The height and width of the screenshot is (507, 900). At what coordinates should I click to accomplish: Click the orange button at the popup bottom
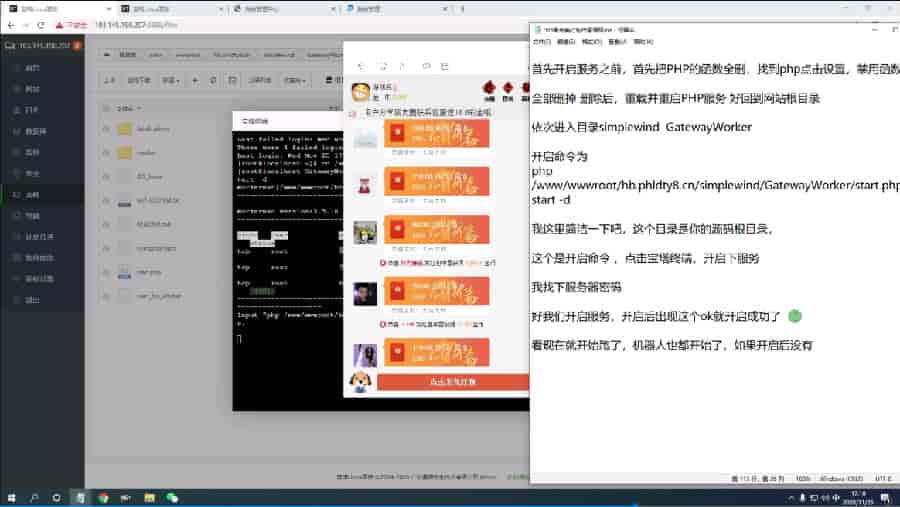452,381
